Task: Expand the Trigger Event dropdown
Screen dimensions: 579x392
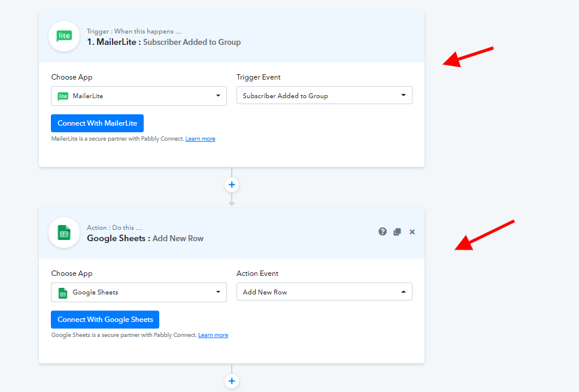Action: (324, 96)
